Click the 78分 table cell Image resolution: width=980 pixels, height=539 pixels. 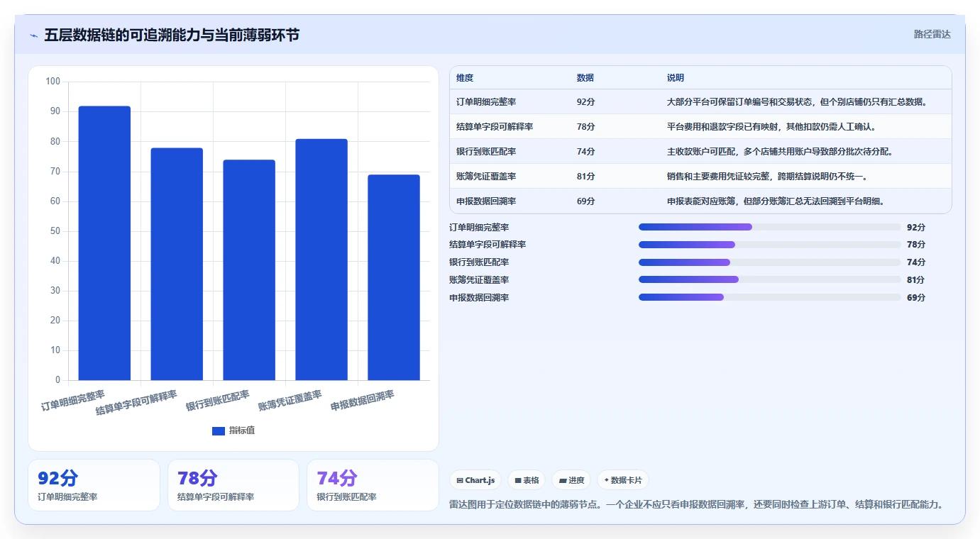tap(586, 127)
